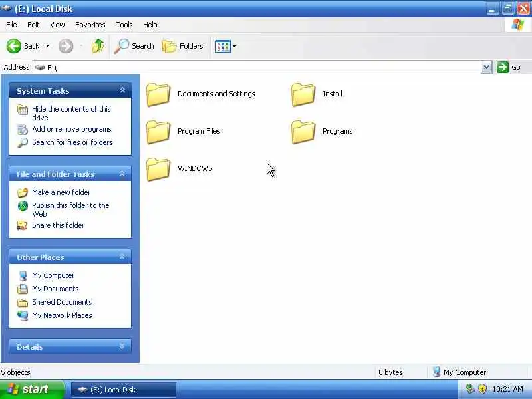Click the grayed Forward arrow icon
This screenshot has height=399, width=532.
tap(65, 46)
